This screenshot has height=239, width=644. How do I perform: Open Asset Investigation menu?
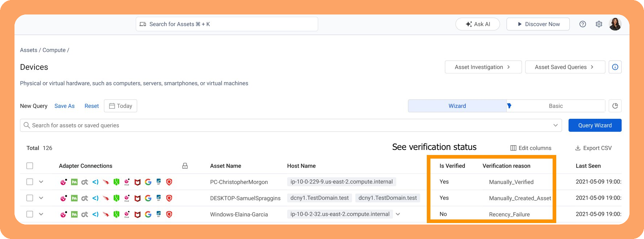tap(483, 67)
